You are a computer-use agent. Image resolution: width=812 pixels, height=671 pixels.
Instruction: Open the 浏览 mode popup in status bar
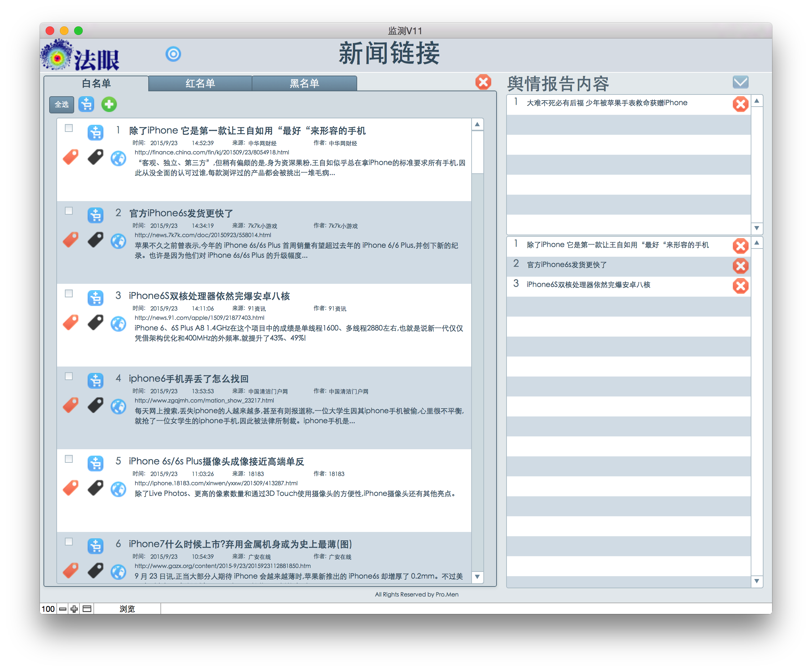127,609
